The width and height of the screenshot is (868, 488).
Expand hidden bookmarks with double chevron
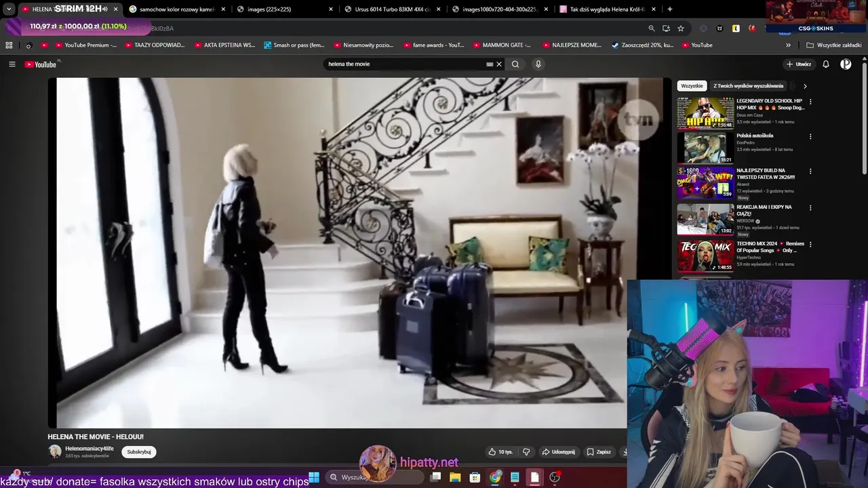pyautogui.click(x=788, y=45)
